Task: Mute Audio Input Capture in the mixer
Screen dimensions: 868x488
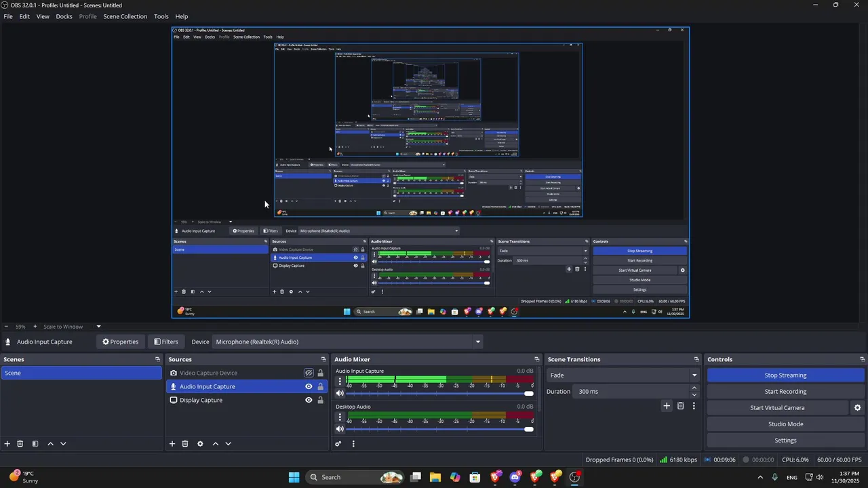Action: pyautogui.click(x=340, y=393)
